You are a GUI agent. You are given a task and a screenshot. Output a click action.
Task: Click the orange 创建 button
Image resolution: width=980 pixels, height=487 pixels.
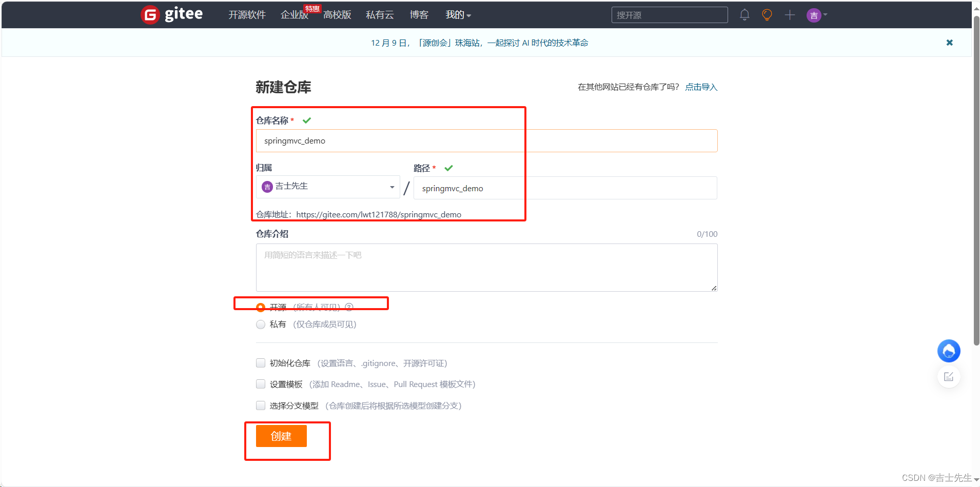click(281, 436)
